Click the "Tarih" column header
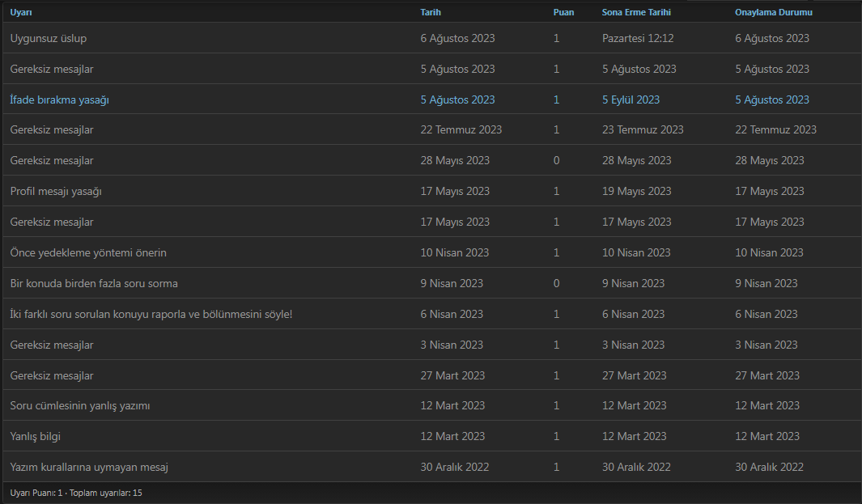This screenshot has height=504, width=862. point(431,13)
